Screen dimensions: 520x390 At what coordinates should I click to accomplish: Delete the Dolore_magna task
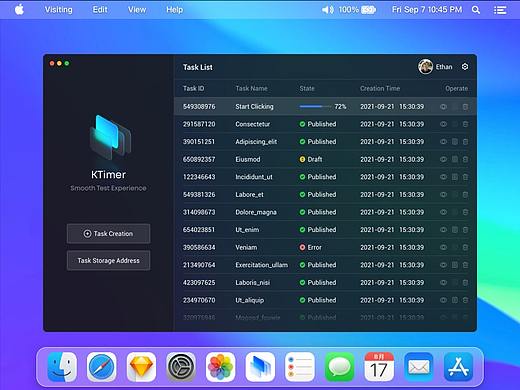(465, 212)
